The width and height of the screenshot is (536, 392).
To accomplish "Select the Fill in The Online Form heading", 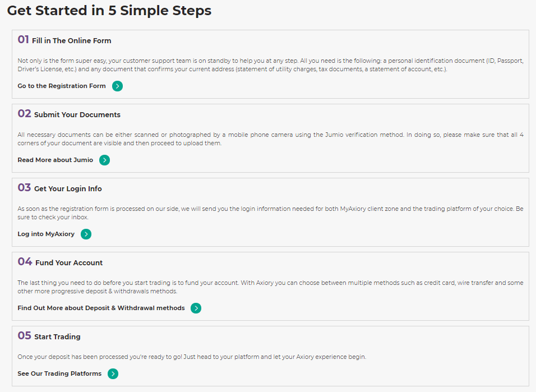I will [x=71, y=41].
